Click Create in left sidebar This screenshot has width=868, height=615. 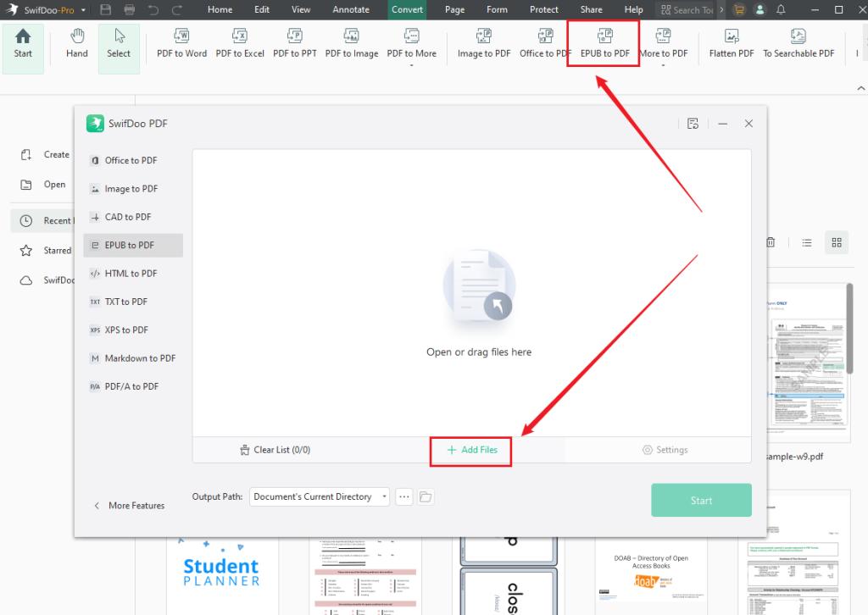(x=46, y=154)
